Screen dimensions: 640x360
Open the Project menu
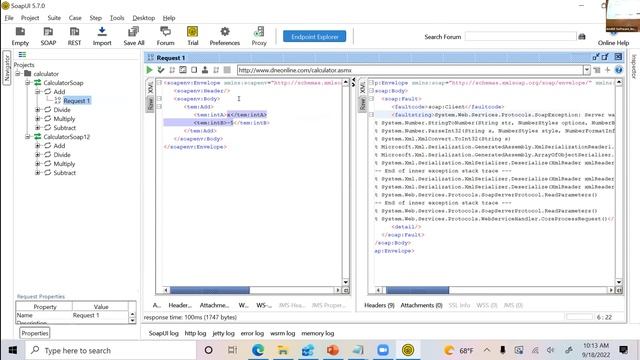click(30, 18)
